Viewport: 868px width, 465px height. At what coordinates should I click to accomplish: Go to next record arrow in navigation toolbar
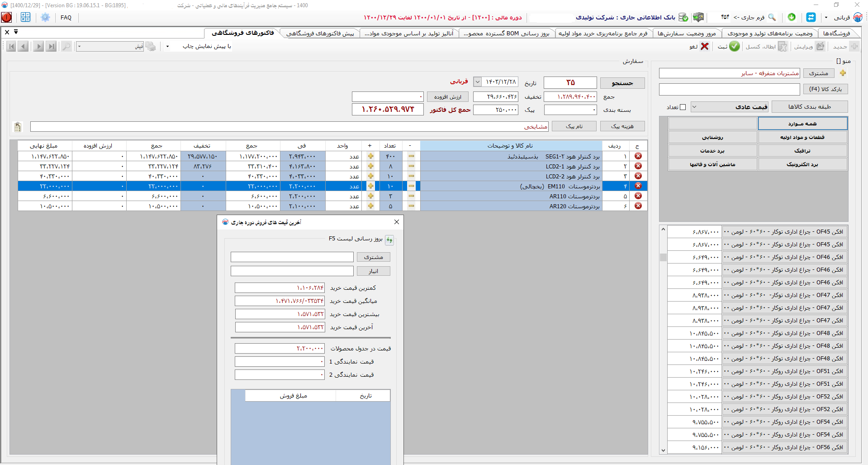tap(38, 46)
